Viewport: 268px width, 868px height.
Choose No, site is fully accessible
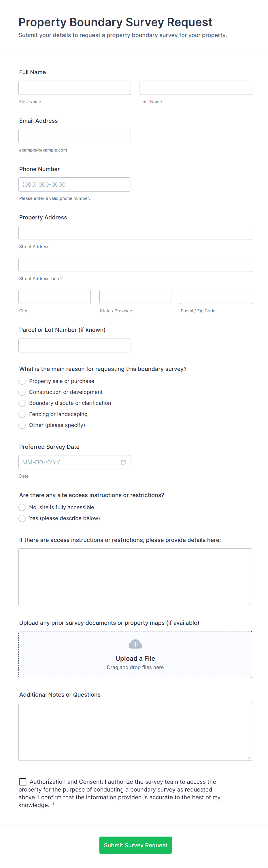pos(22,507)
